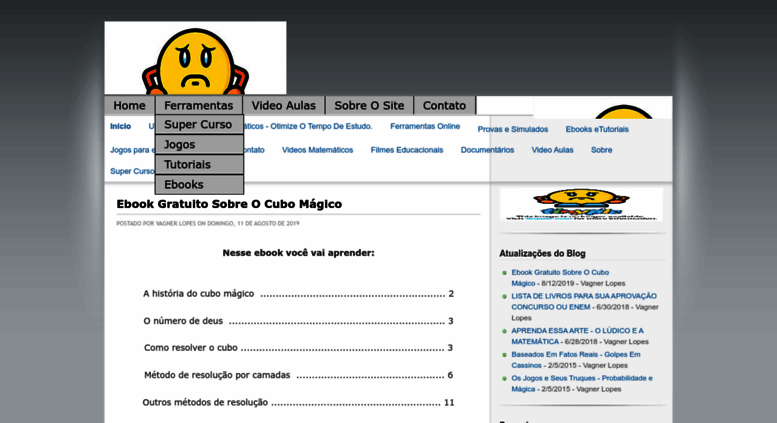Open LISTA DE LIVROS PARA SUA APROVAÇÃO link
The image size is (777, 423).
(584, 301)
